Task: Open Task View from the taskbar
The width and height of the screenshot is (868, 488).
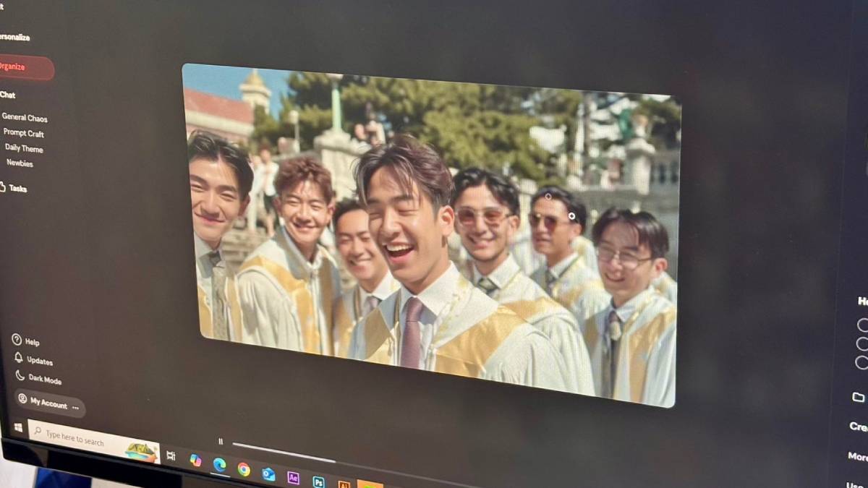Action: [171, 455]
